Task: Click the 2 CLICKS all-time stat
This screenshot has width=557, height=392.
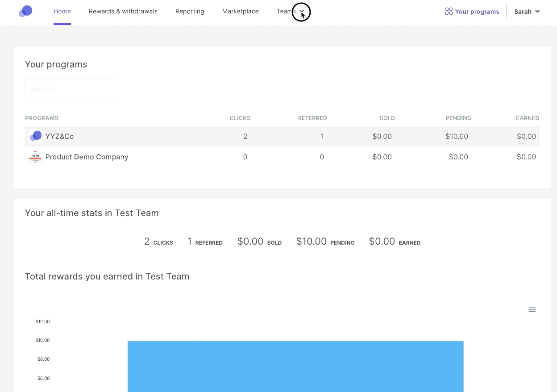Action: 158,242
